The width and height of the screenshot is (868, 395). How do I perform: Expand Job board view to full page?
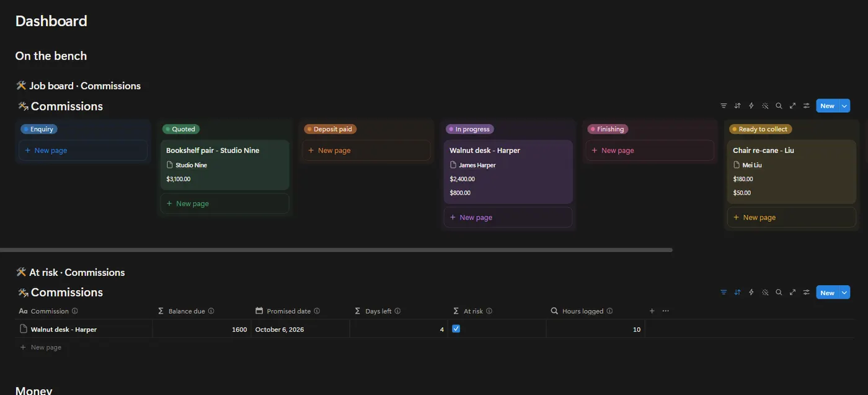pyautogui.click(x=792, y=106)
